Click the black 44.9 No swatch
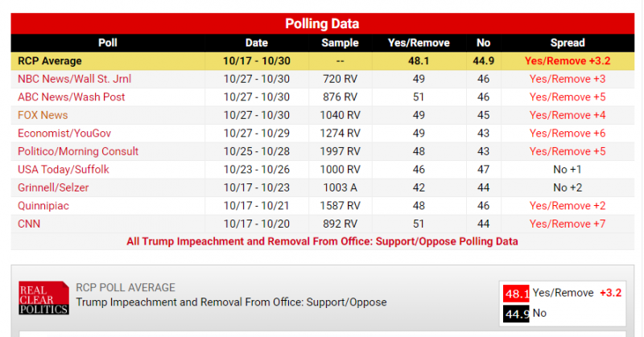 coord(516,314)
